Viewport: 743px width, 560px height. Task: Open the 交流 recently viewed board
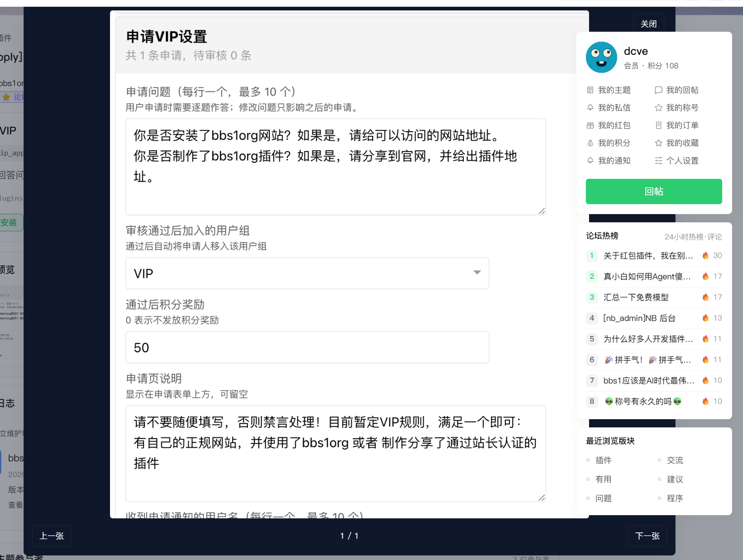[x=675, y=460]
